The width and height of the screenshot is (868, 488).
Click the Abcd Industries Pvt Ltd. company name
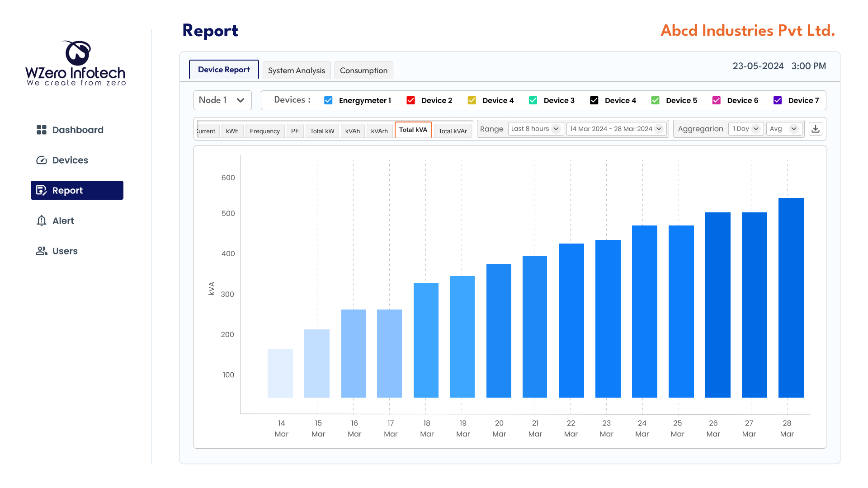748,31
